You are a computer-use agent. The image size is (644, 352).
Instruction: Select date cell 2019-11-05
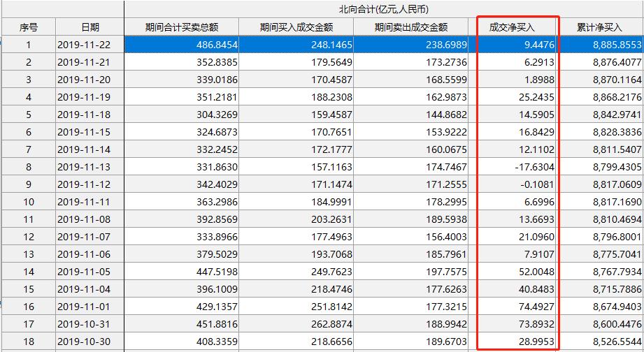click(90, 271)
